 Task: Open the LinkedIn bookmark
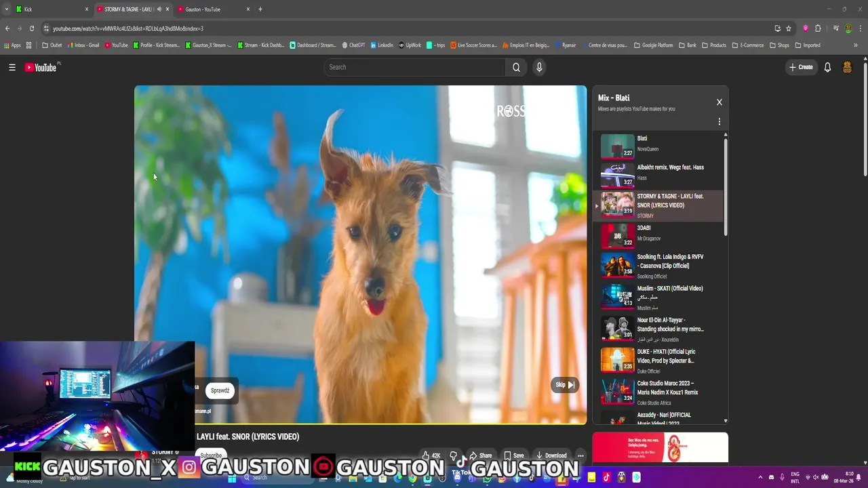(x=382, y=45)
